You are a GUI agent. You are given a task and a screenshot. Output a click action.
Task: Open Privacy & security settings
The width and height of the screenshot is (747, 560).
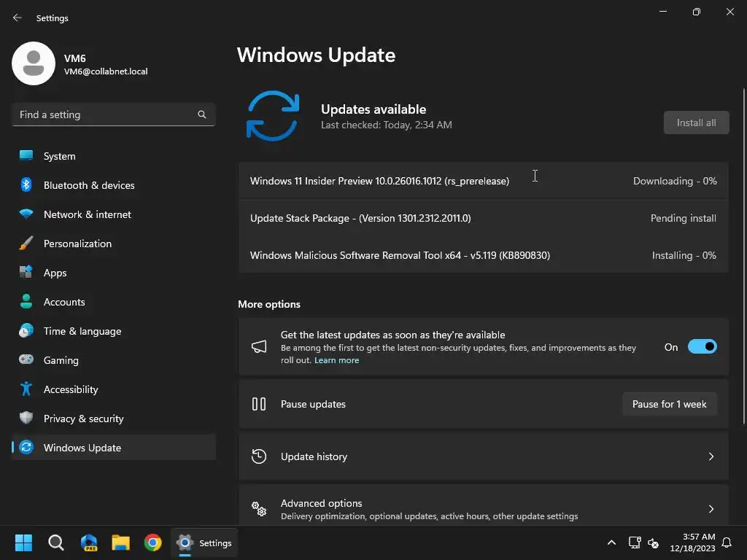113,418
